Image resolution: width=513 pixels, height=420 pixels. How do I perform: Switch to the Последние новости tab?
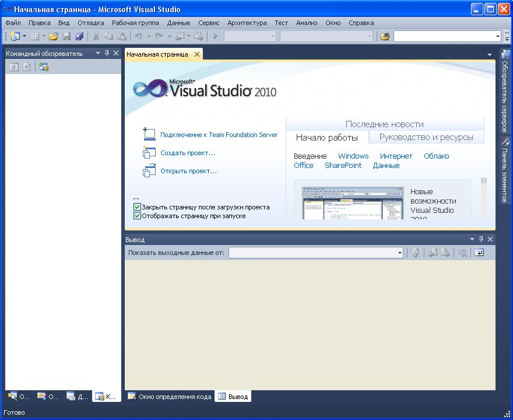click(384, 124)
